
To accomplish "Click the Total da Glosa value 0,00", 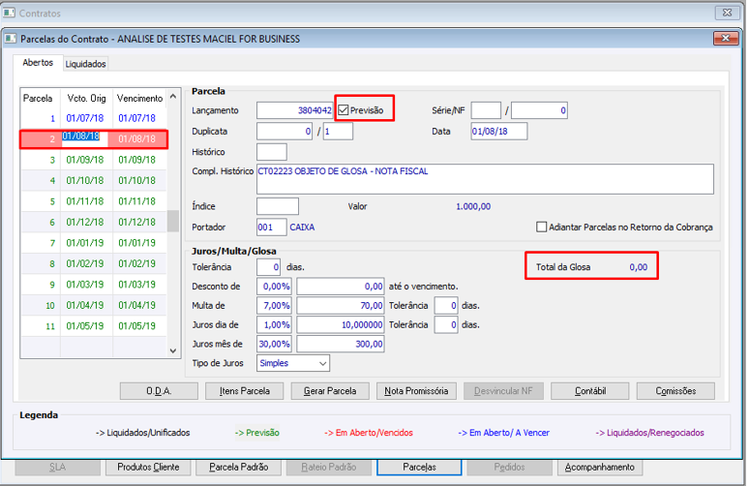I will click(638, 267).
